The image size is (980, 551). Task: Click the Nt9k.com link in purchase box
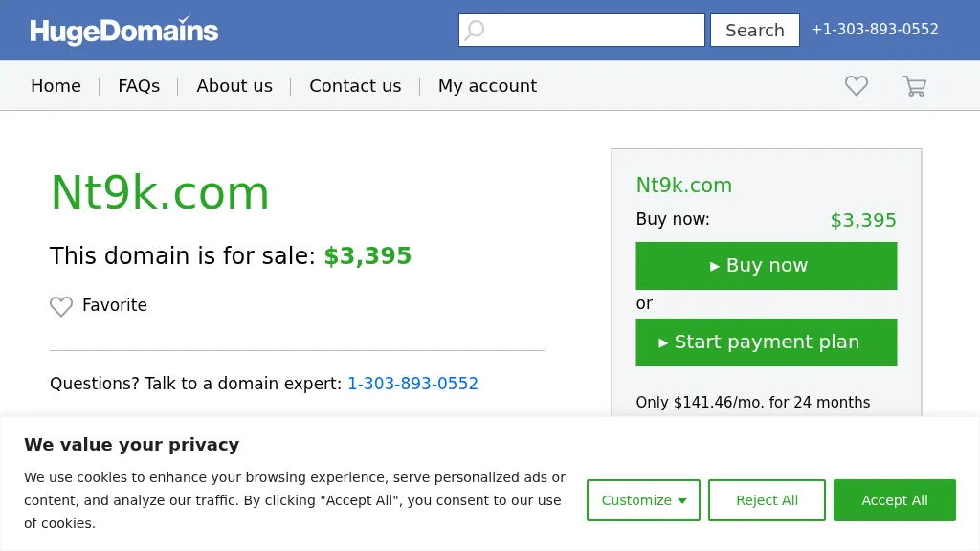tap(683, 185)
